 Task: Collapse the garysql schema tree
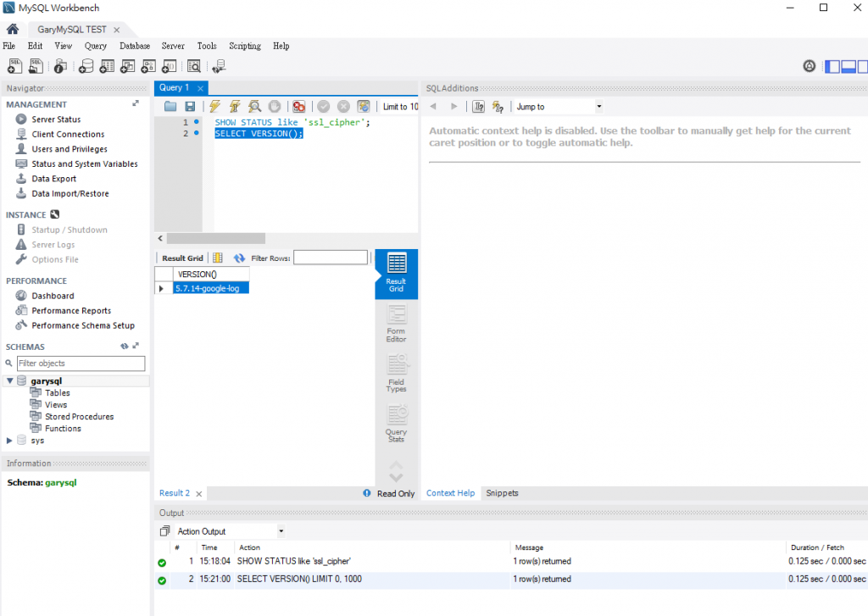click(x=10, y=380)
